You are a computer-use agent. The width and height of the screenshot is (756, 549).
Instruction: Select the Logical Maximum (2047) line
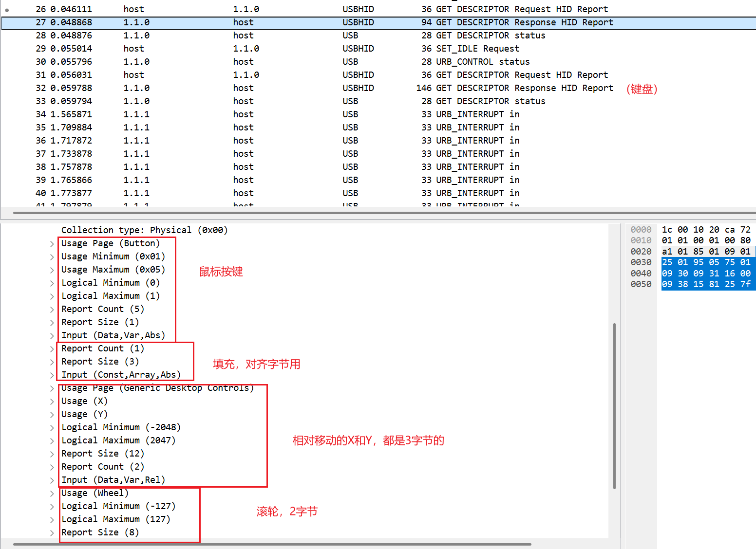pos(118,440)
